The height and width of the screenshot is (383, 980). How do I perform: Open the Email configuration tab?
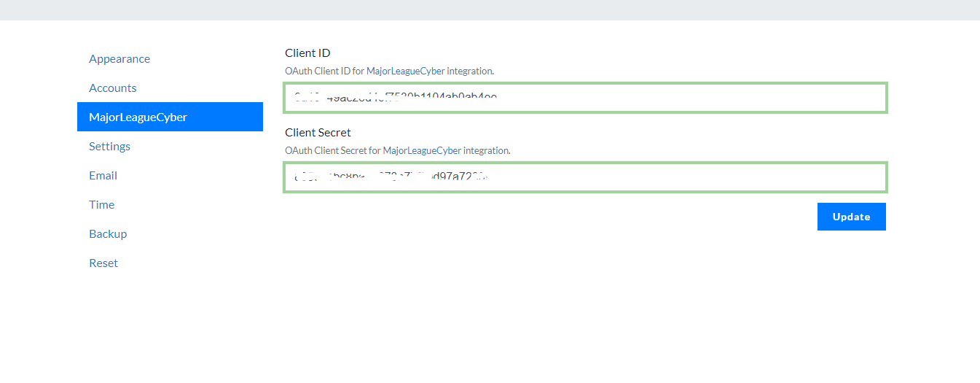coord(103,176)
